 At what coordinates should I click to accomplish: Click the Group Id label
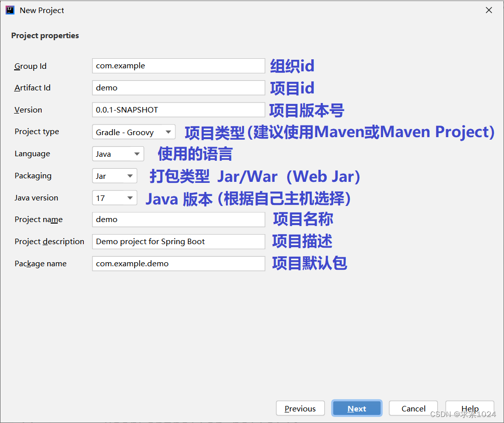tap(30, 66)
